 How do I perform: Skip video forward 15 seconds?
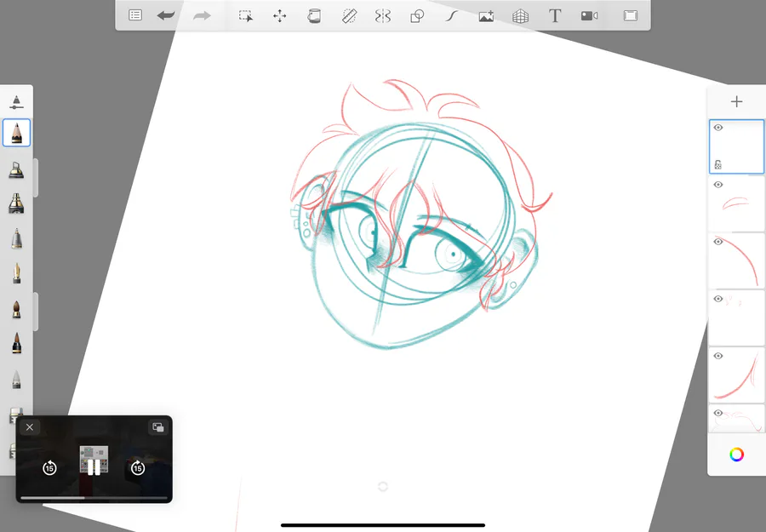pos(138,467)
